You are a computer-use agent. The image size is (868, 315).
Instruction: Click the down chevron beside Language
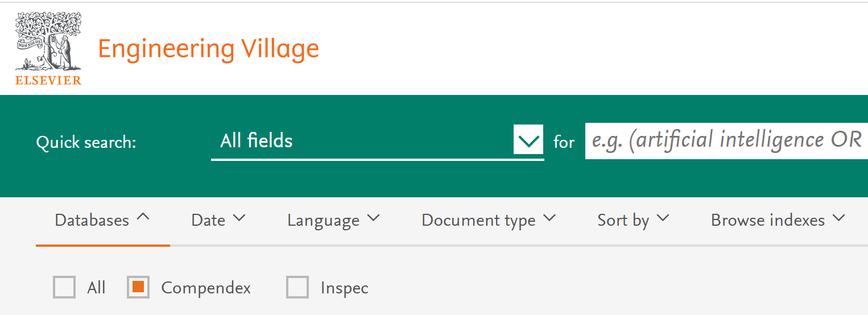[374, 218]
